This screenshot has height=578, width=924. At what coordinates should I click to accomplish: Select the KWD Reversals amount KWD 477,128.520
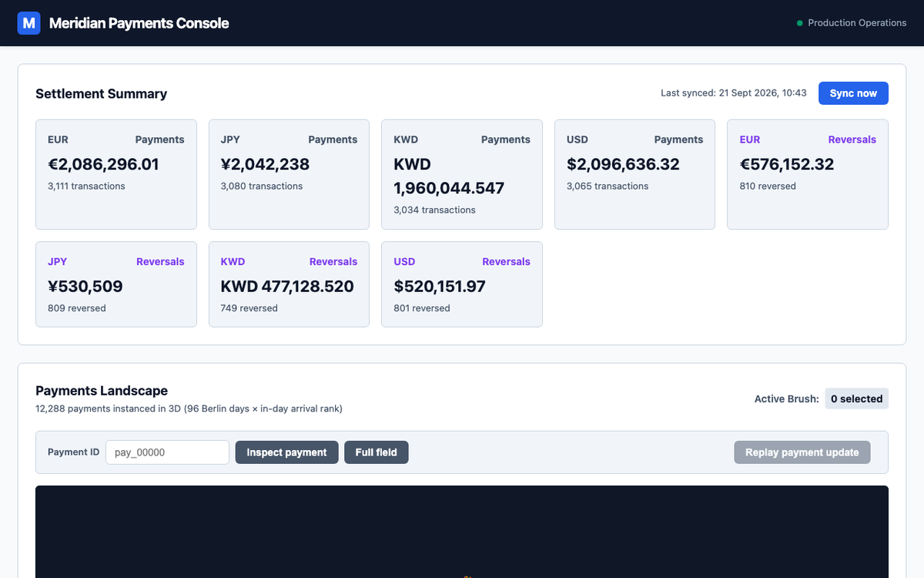click(x=287, y=286)
